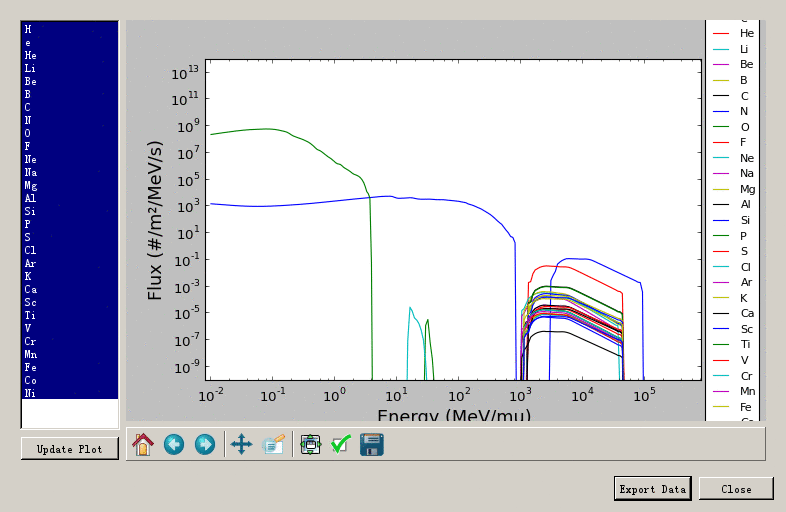Select Fe in the species list
This screenshot has height=512, width=786.
pos(70,368)
